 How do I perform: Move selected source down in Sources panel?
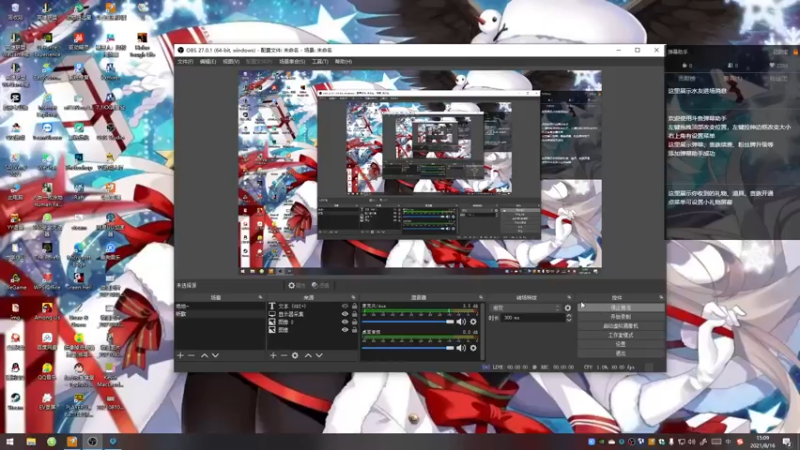click(319, 355)
